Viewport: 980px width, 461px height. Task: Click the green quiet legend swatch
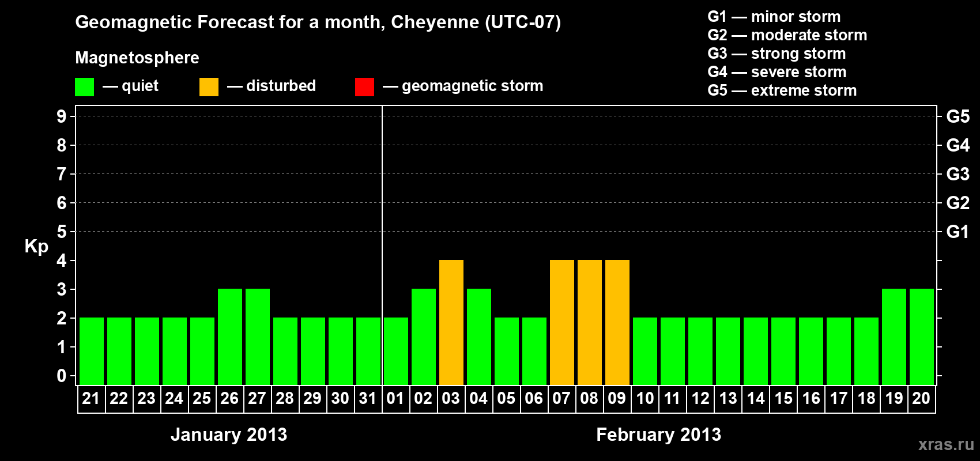pos(84,87)
